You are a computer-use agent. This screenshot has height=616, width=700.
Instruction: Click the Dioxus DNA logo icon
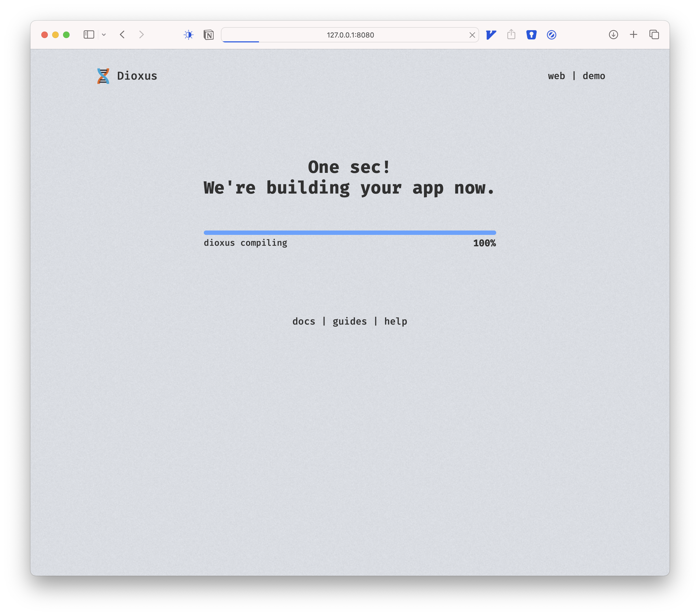tap(103, 76)
